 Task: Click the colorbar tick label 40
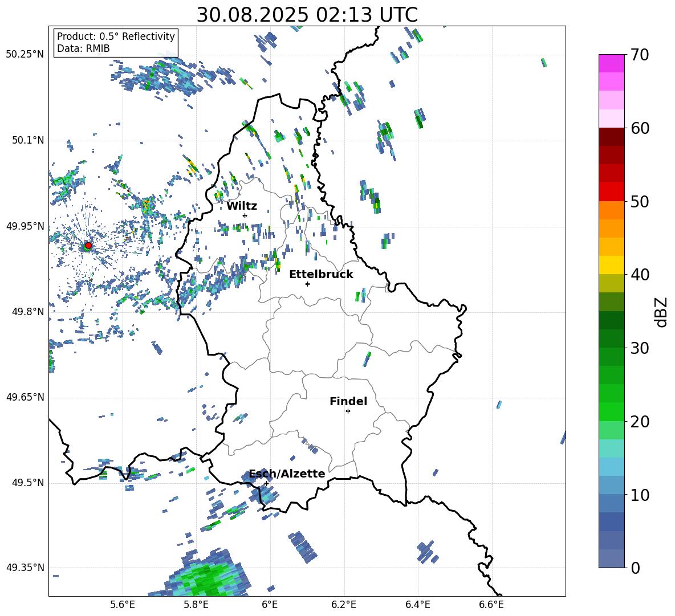click(x=640, y=275)
